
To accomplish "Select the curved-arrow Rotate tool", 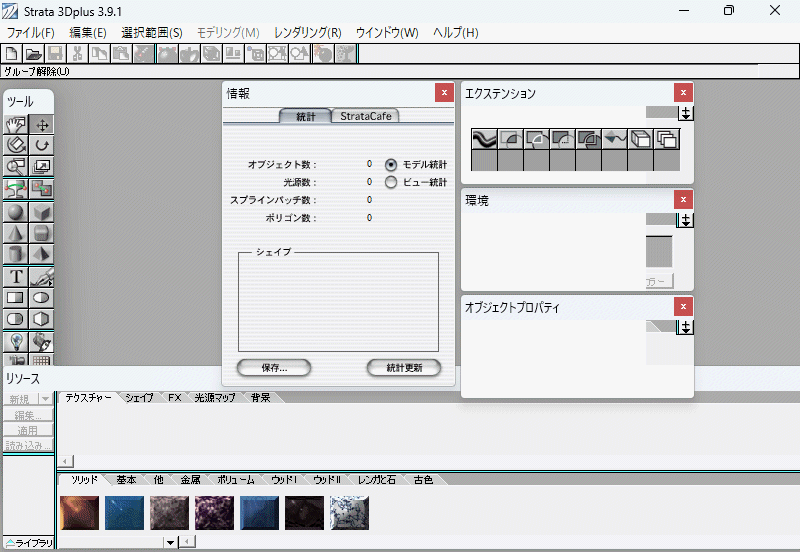I will [41, 145].
